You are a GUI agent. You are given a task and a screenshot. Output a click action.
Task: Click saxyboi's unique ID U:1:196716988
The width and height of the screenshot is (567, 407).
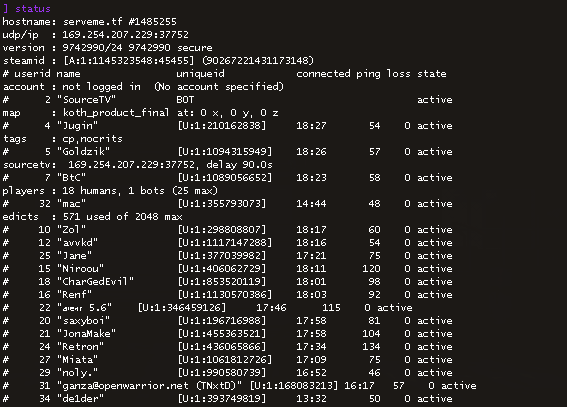pos(222,321)
